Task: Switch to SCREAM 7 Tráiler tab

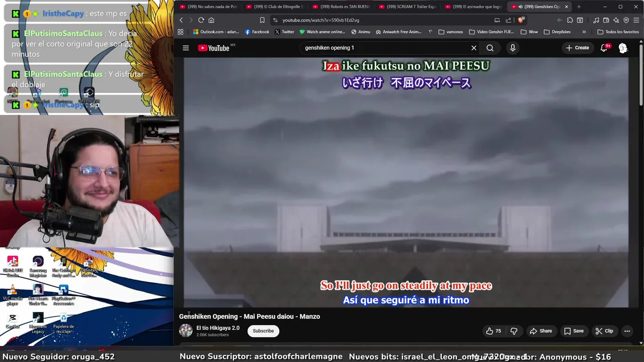Action: pyautogui.click(x=408, y=7)
